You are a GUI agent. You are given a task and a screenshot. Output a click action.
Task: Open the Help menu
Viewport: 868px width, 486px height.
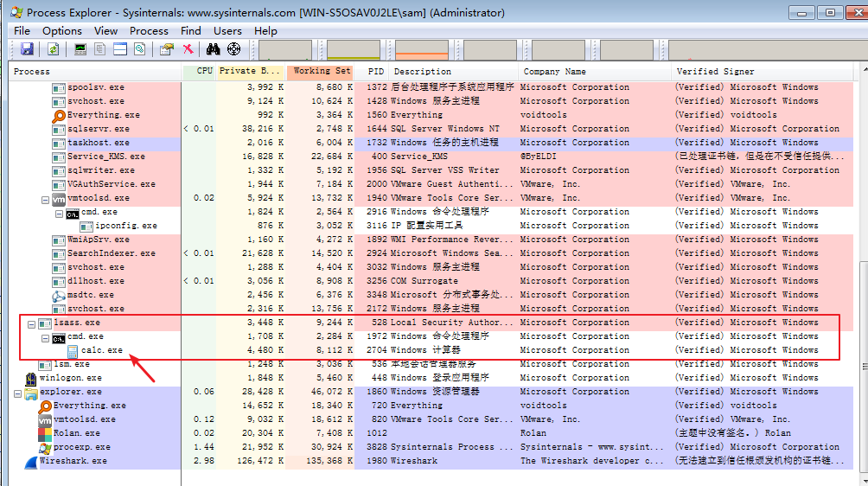coord(265,31)
